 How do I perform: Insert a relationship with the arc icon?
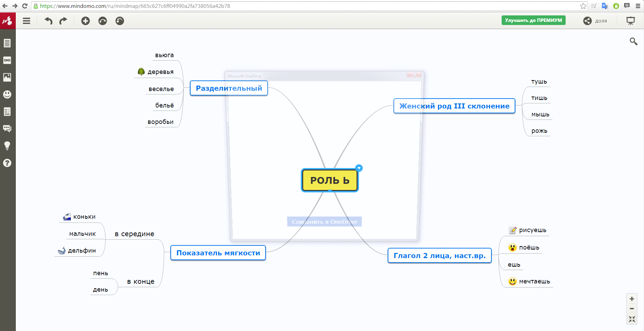(103, 21)
